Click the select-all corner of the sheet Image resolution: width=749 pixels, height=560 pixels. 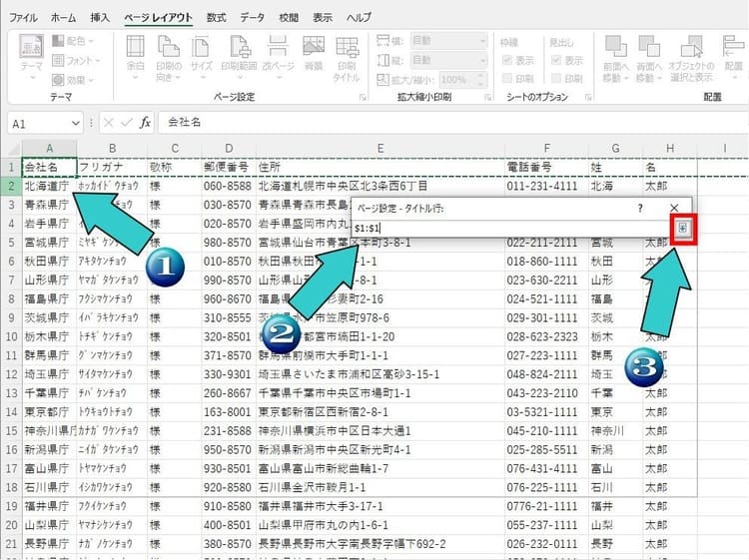[x=11, y=148]
